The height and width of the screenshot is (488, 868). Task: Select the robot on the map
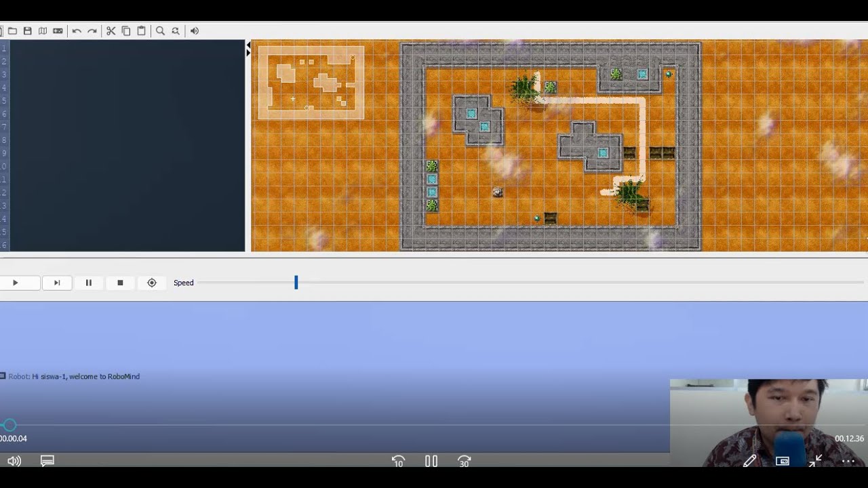(x=498, y=192)
